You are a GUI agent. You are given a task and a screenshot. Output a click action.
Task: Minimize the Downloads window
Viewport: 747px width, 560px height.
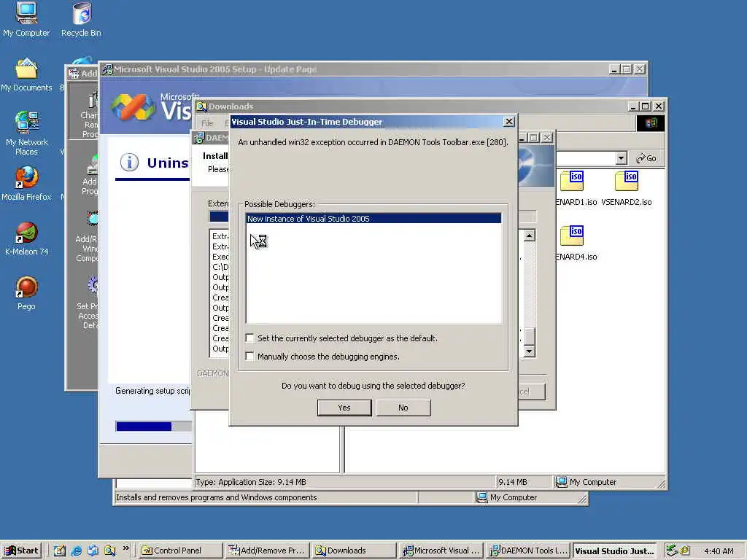click(x=632, y=106)
